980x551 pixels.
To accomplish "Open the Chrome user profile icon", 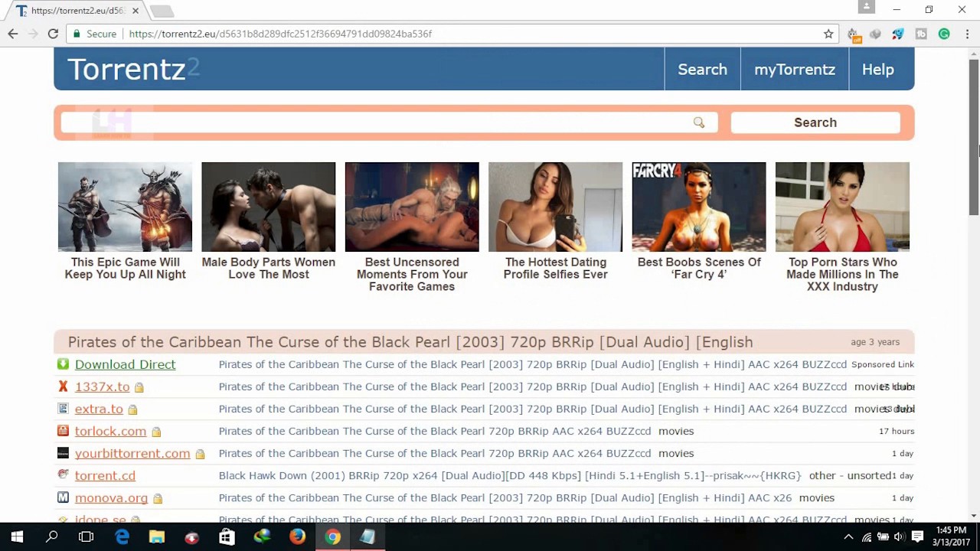I will 867,7.
